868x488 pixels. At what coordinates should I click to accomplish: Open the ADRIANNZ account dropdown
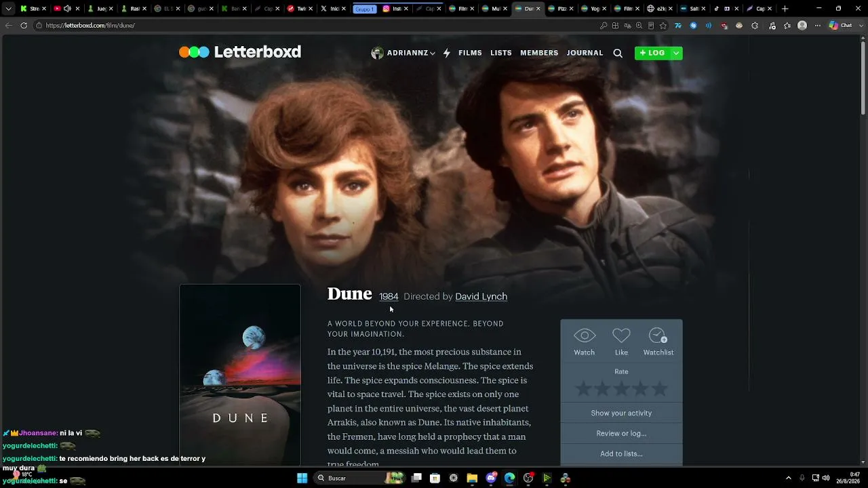point(403,53)
